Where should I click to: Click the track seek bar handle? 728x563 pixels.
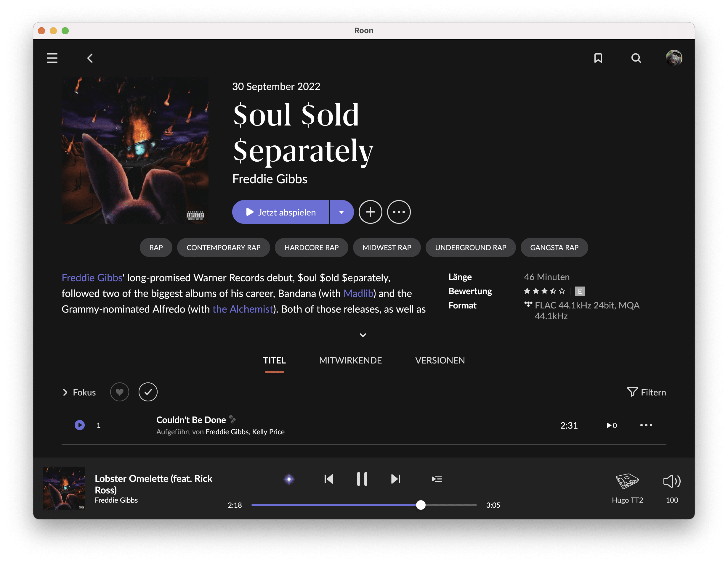pyautogui.click(x=421, y=505)
